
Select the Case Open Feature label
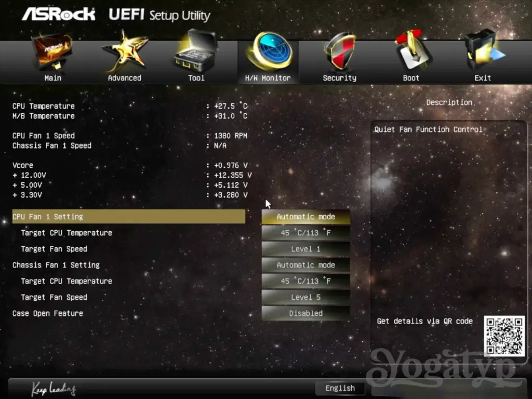(x=47, y=313)
